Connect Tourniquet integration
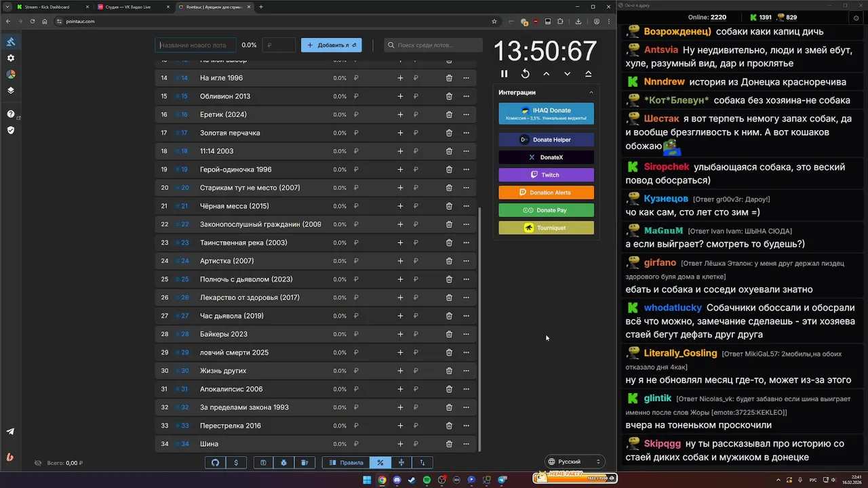Screen dimensions: 868x488 (546, 228)
